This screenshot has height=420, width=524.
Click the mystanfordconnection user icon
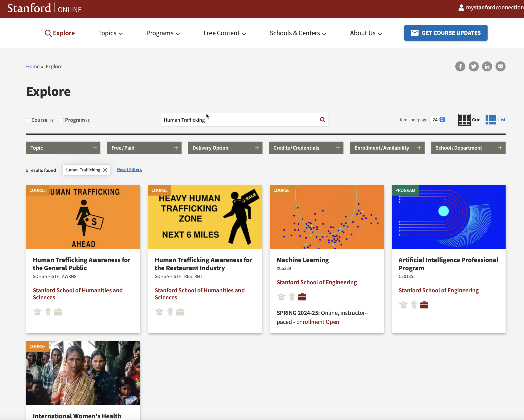pyautogui.click(x=461, y=8)
